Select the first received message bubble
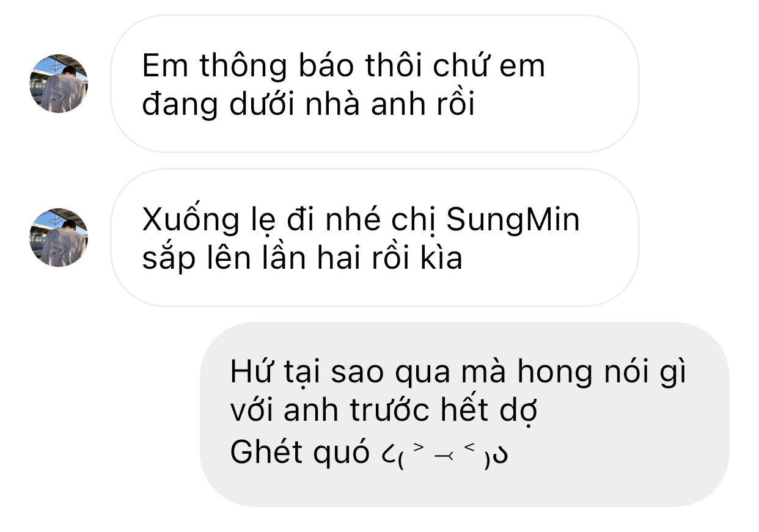 (375, 84)
